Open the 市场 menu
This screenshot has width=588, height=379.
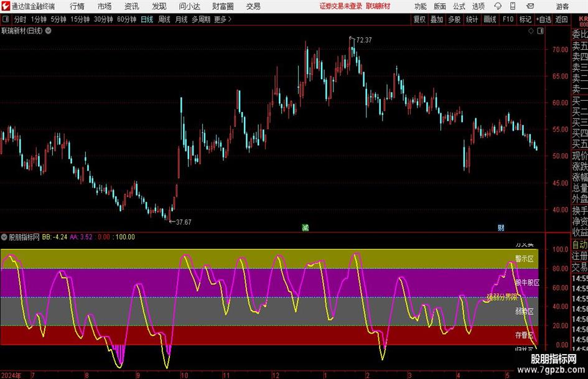(105, 6)
